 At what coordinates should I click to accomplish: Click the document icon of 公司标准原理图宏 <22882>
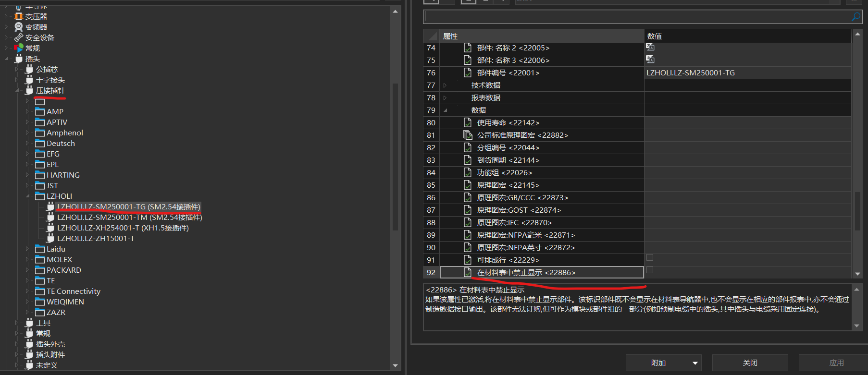(x=467, y=135)
